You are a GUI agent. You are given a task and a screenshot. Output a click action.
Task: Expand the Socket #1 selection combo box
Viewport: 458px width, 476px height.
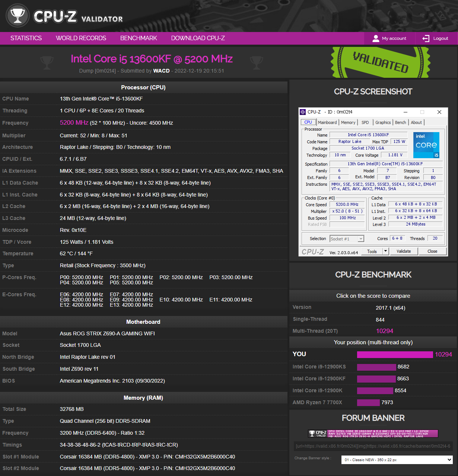coord(347,239)
